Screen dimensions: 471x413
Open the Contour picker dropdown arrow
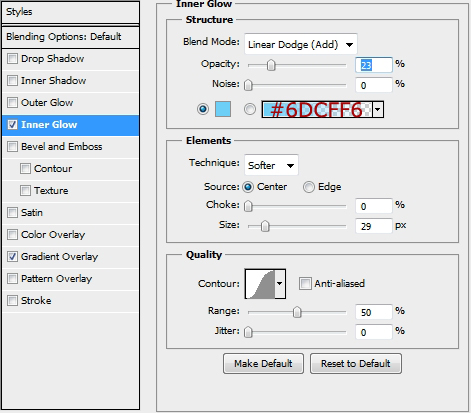280,284
